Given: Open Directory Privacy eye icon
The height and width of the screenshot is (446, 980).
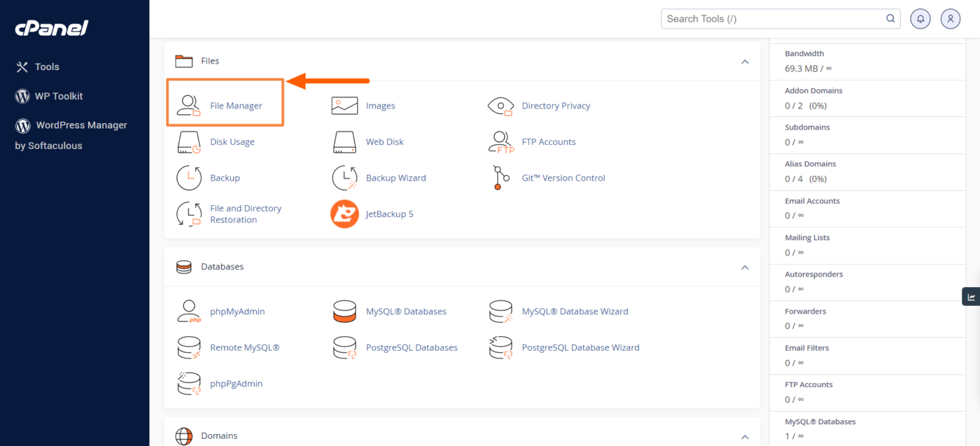Looking at the screenshot, I should click(x=500, y=106).
